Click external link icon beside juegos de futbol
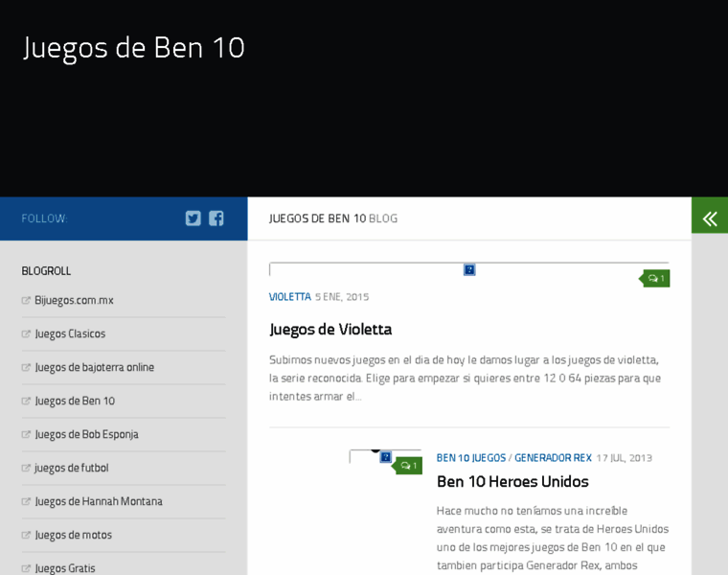The height and width of the screenshot is (575, 728). pyautogui.click(x=26, y=468)
